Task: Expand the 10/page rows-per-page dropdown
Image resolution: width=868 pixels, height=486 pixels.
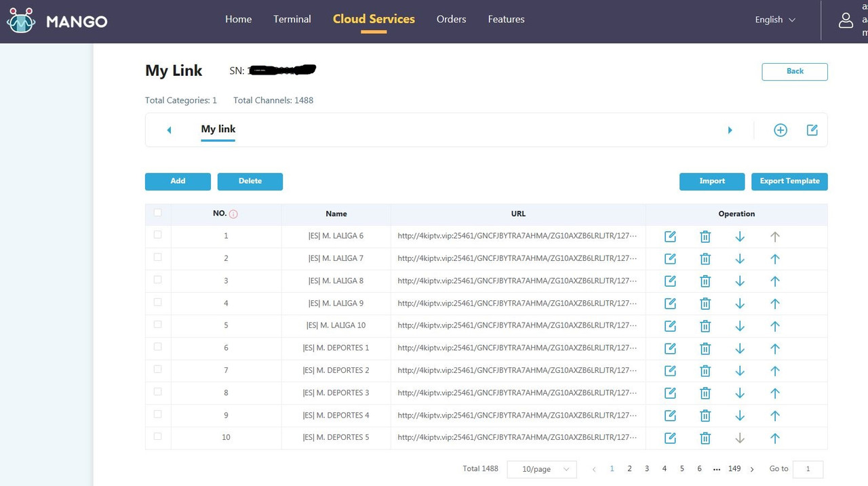Action: (542, 469)
